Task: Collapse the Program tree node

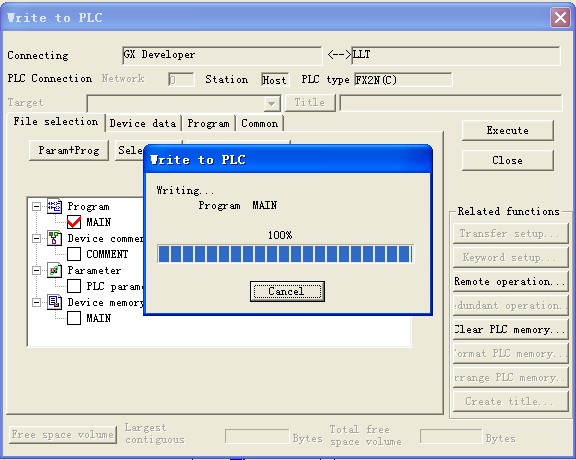Action: 36,206
